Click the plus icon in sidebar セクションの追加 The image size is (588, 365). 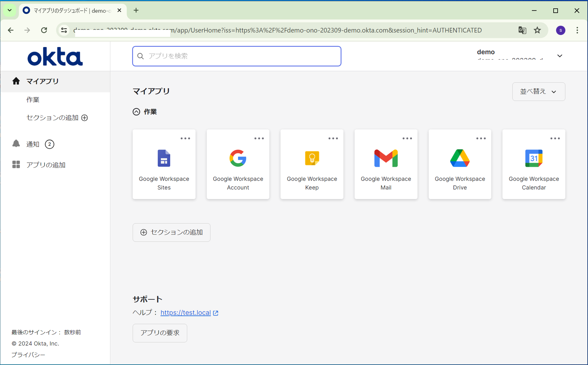[x=84, y=118]
